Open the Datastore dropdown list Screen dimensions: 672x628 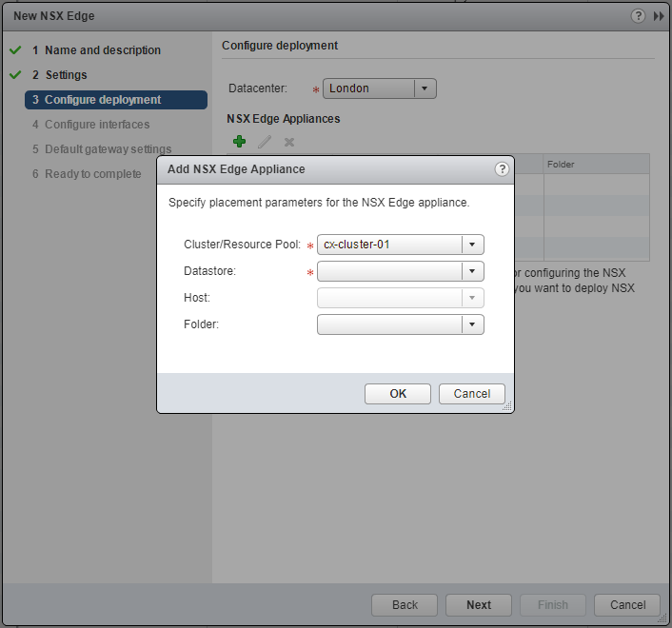tap(473, 271)
